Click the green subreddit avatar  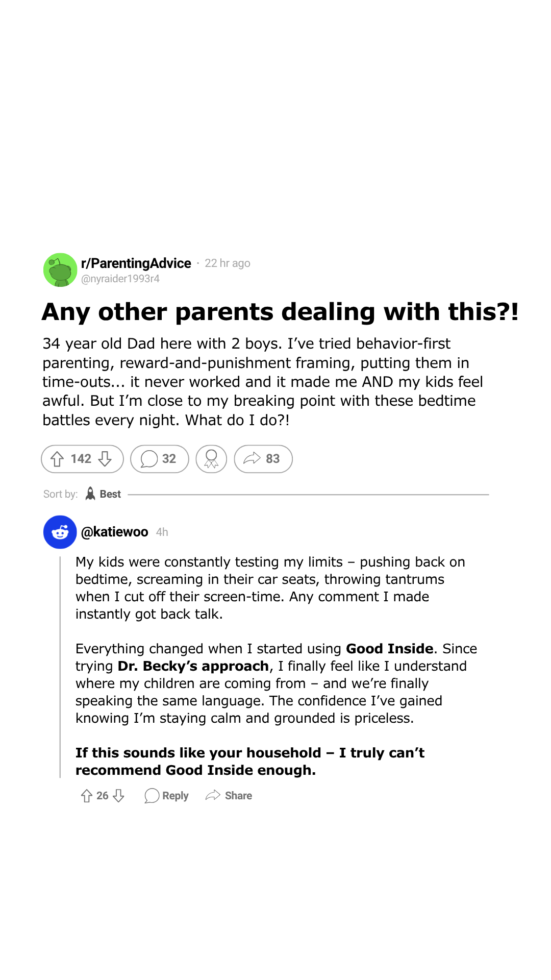click(60, 270)
